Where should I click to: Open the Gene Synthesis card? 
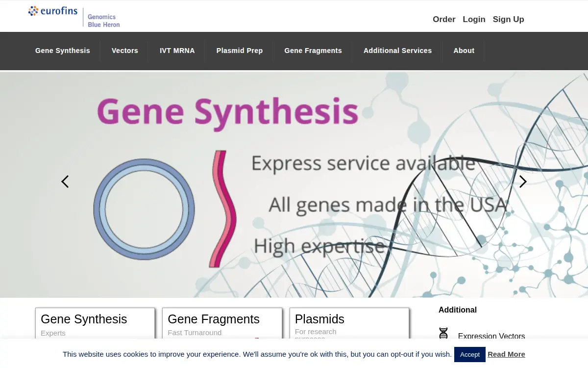pyautogui.click(x=95, y=323)
